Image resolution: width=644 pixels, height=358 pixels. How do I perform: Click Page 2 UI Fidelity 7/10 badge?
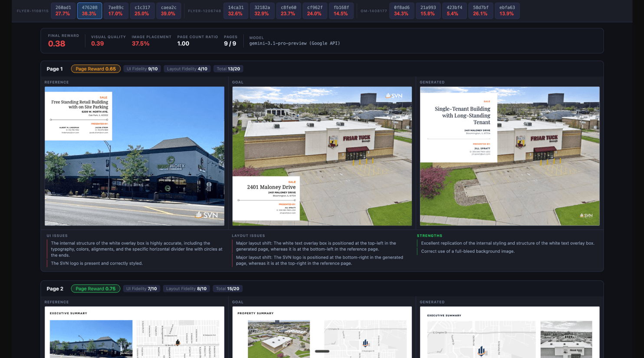click(141, 288)
